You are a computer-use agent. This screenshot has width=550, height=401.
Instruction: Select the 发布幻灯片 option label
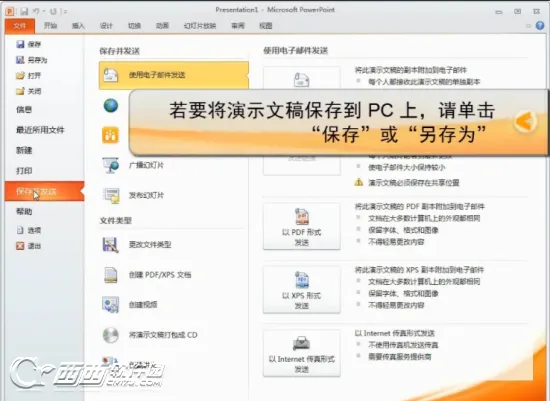click(146, 195)
